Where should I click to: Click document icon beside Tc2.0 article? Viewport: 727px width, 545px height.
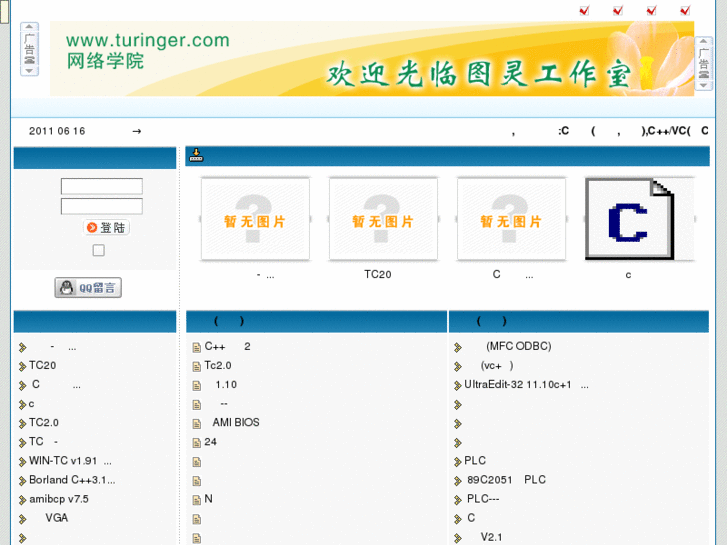(x=197, y=366)
